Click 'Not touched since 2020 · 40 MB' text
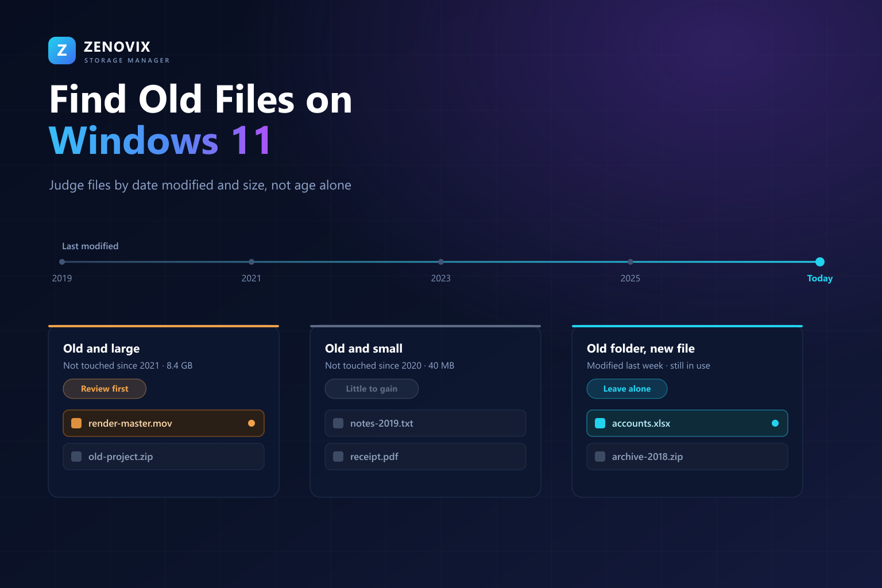Screen dimensions: 882x588 pyautogui.click(x=390, y=366)
